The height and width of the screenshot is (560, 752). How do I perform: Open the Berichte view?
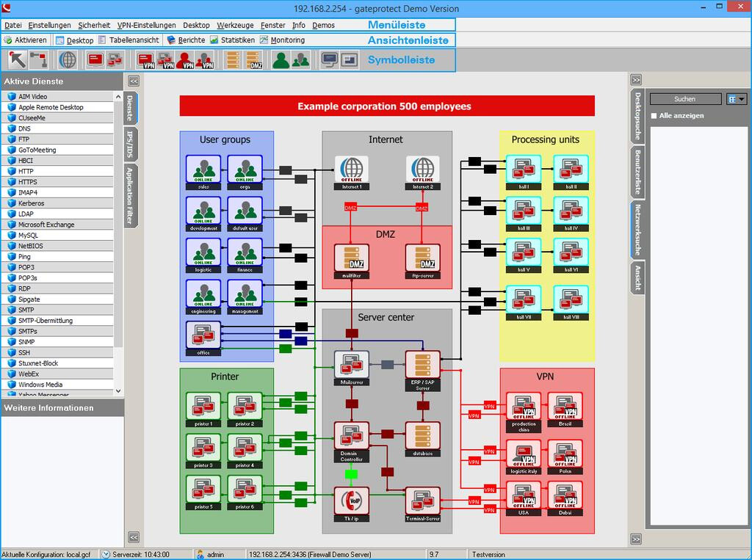(186, 40)
